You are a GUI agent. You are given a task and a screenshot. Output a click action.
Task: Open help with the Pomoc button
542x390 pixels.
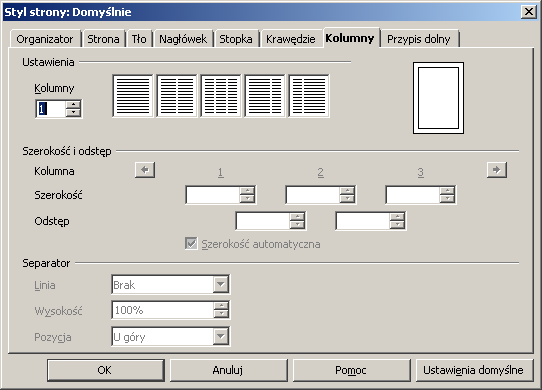click(351, 370)
